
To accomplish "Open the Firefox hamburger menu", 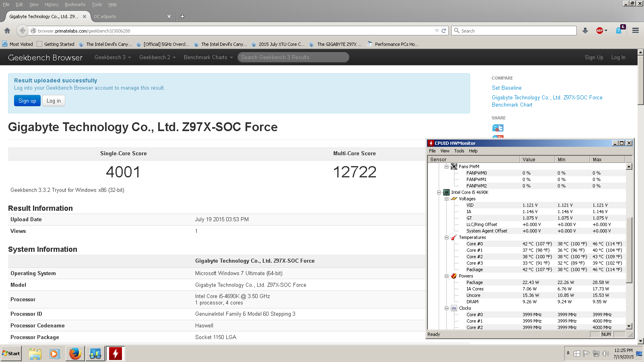I will point(636,31).
